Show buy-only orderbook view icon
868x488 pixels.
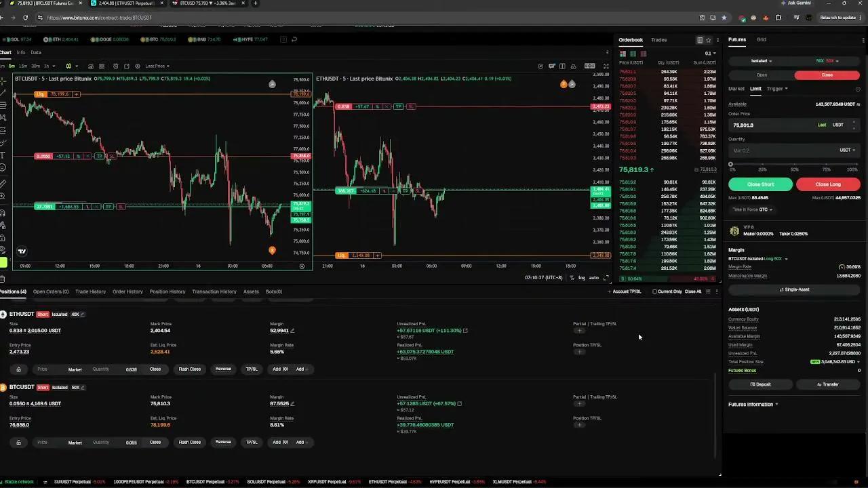(633, 54)
